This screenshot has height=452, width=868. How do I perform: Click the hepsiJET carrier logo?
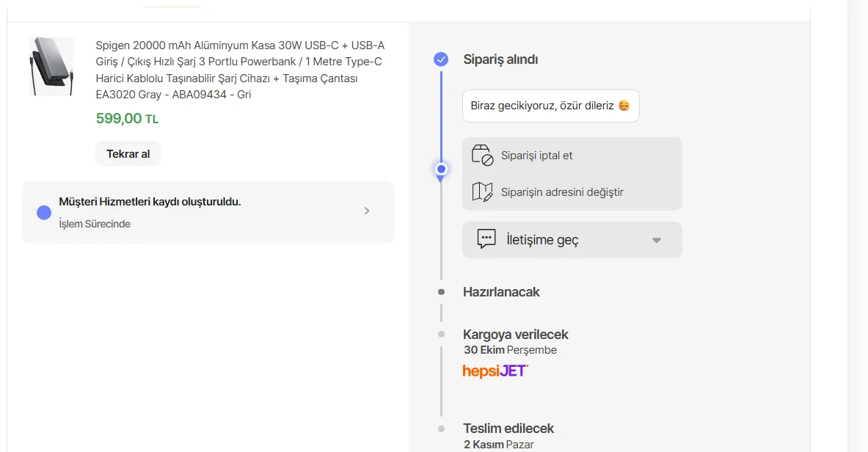click(x=495, y=371)
